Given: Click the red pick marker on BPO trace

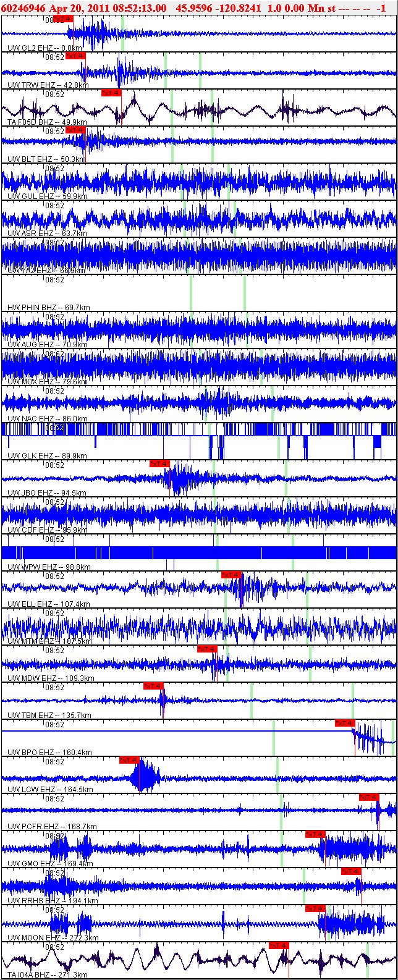Looking at the screenshot, I should [345, 723].
